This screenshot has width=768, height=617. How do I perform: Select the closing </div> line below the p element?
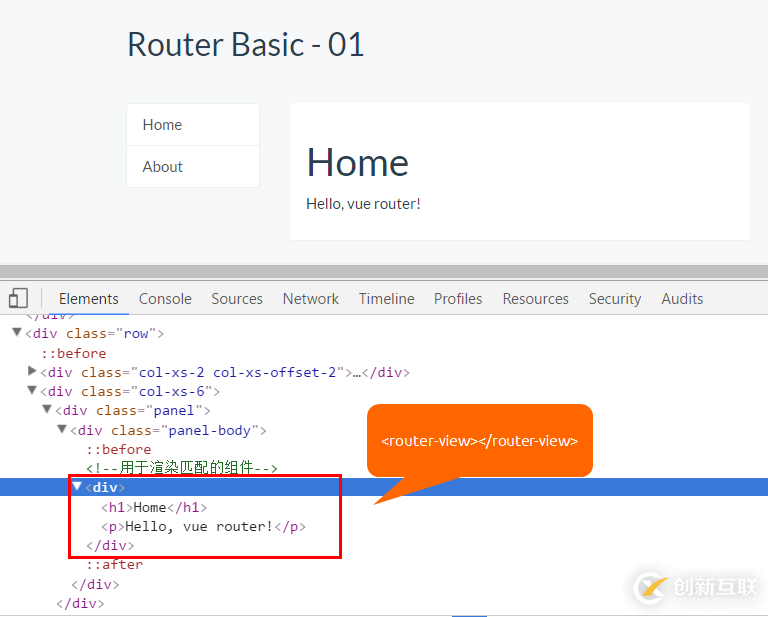[110, 546]
